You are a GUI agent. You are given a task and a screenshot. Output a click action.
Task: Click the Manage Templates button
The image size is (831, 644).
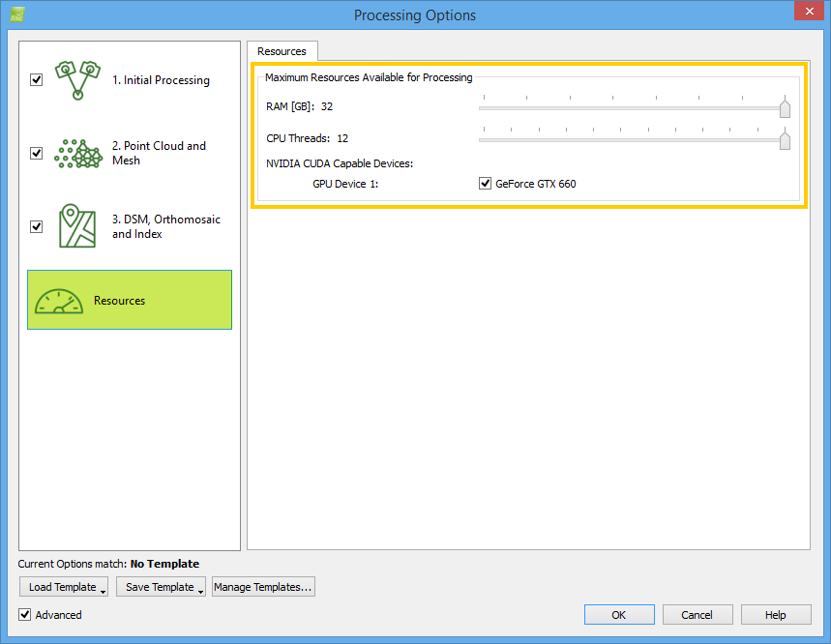tap(263, 587)
